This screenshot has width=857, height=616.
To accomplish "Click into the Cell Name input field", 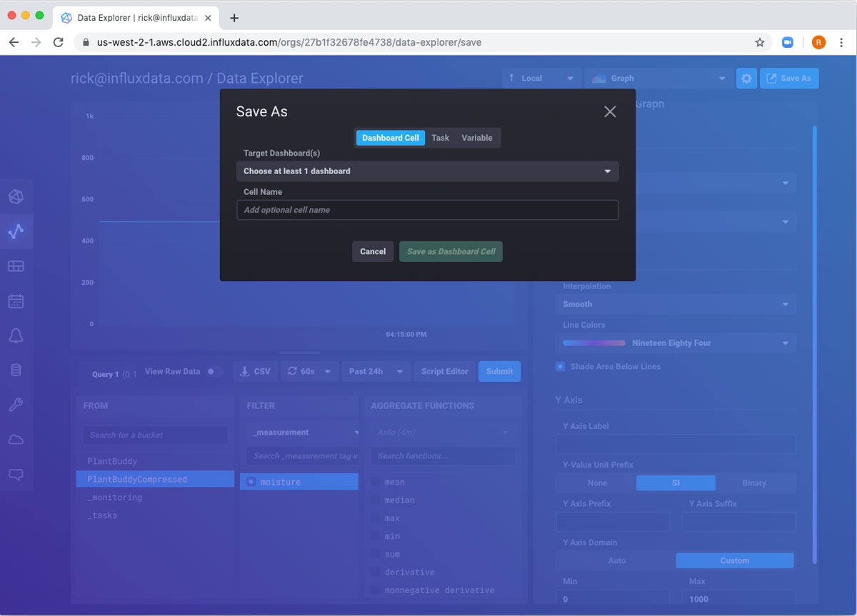I will click(427, 210).
